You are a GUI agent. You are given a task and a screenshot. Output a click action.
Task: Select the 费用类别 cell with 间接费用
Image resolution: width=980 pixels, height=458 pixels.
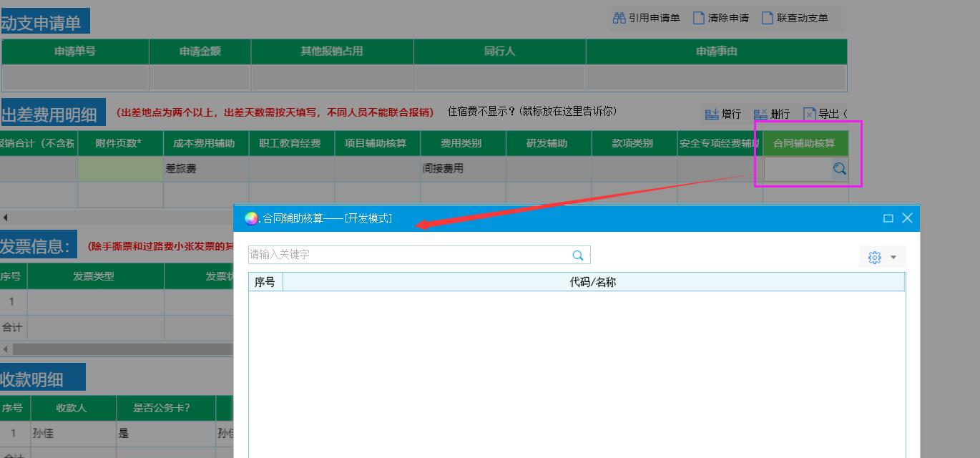[x=463, y=169]
